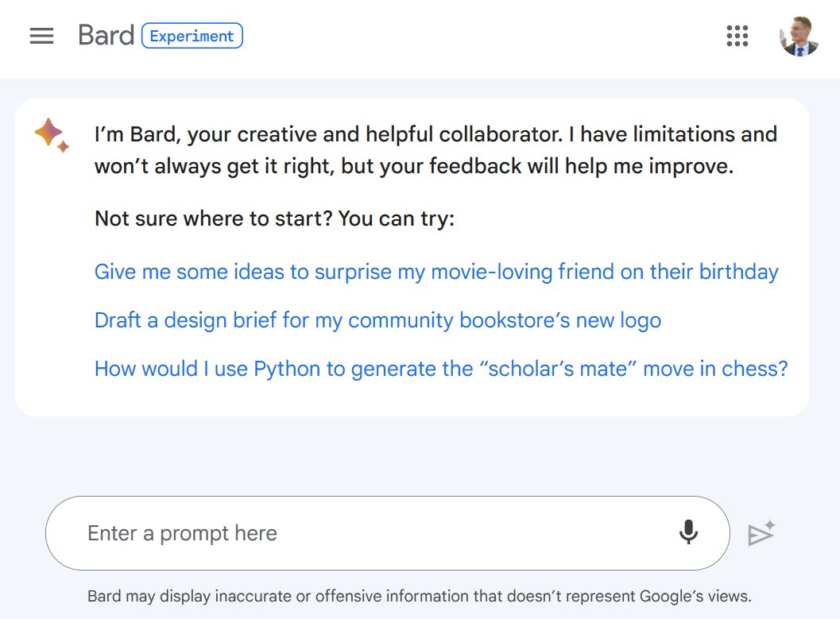840x619 pixels.
Task: Select the send paper-plane arrow
Action: pos(761,532)
